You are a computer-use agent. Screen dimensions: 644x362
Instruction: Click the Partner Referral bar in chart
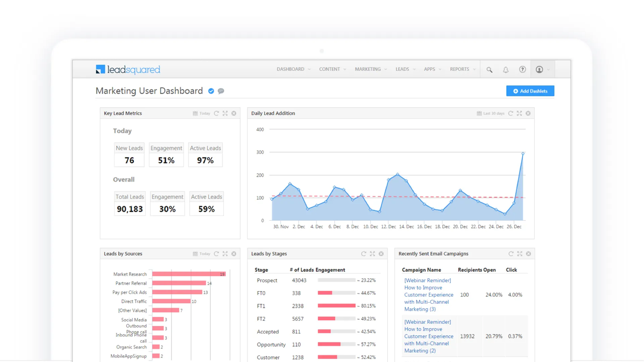[x=179, y=283]
